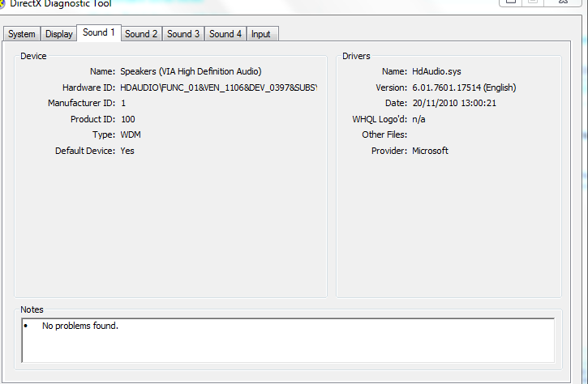Screen dimensions: 588x384
Task: Click the Type value WDM
Action: click(x=131, y=134)
